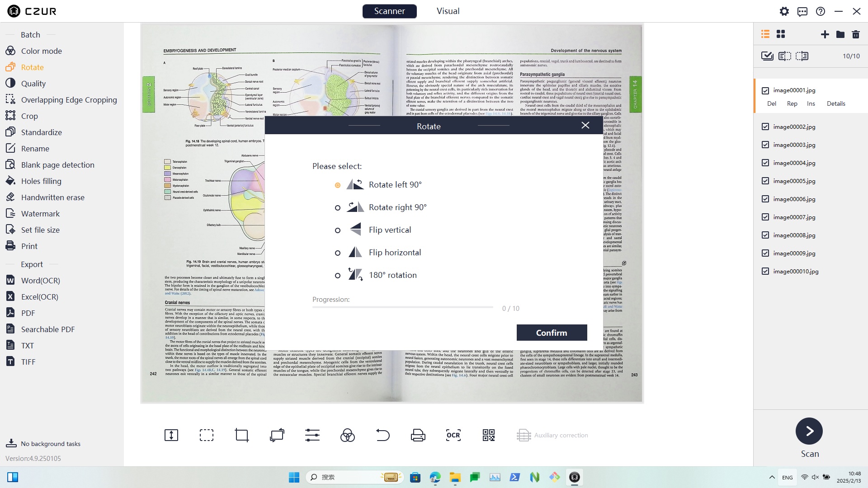Click the Watermark tool

coord(40,213)
